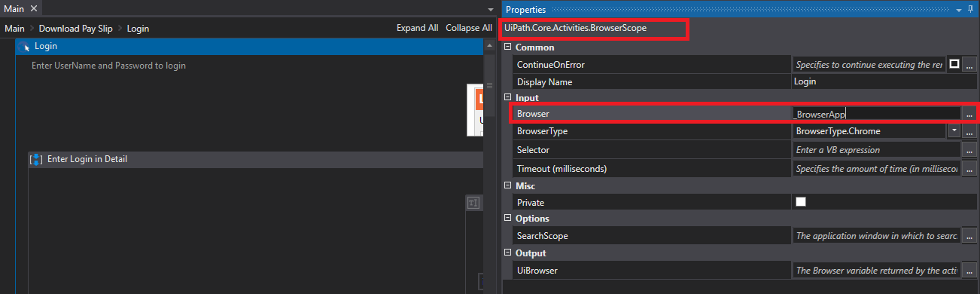Open the Selector ellipsis button

coord(969,150)
